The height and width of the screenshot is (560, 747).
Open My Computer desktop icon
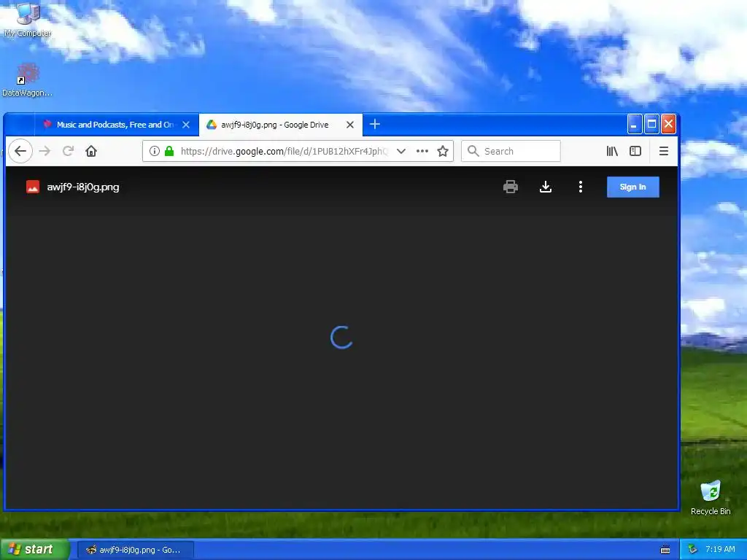click(28, 19)
